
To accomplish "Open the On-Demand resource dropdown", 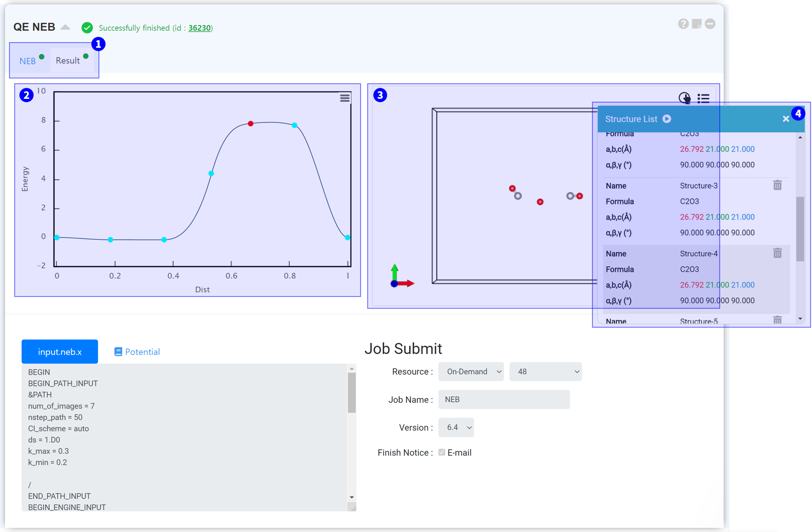I will (x=471, y=372).
